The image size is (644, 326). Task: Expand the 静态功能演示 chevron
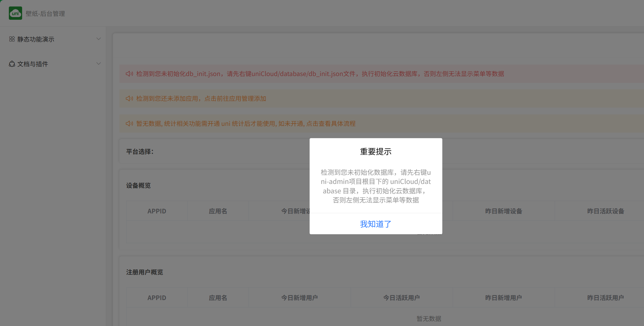(x=99, y=39)
